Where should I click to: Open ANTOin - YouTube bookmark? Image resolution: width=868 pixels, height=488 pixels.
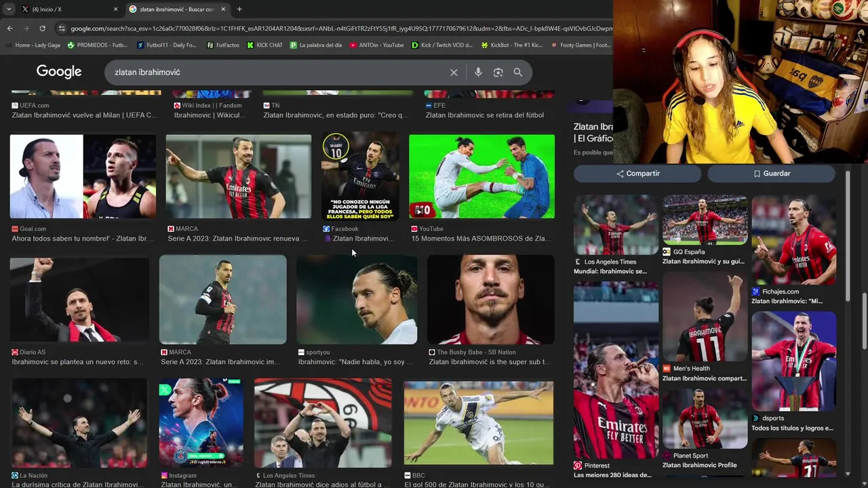click(377, 45)
